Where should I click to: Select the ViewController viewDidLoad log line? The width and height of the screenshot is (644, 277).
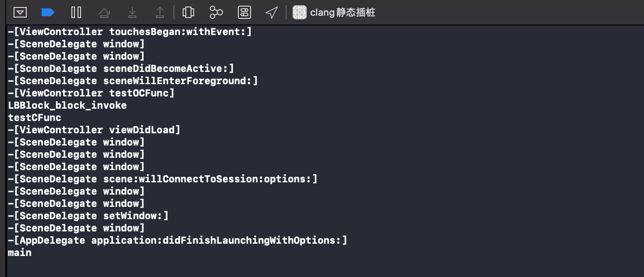(x=94, y=130)
